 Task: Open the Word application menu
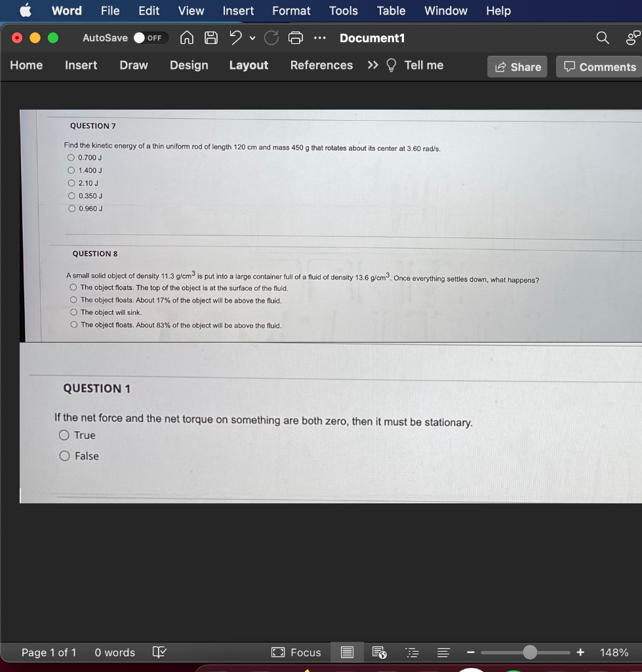66,10
